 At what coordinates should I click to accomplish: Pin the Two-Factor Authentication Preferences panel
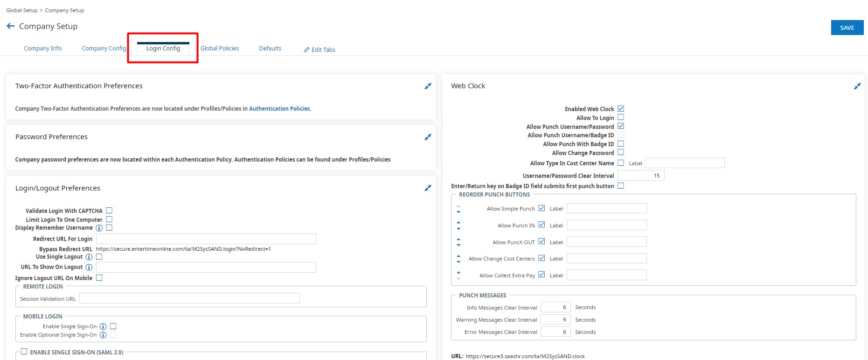click(x=428, y=86)
